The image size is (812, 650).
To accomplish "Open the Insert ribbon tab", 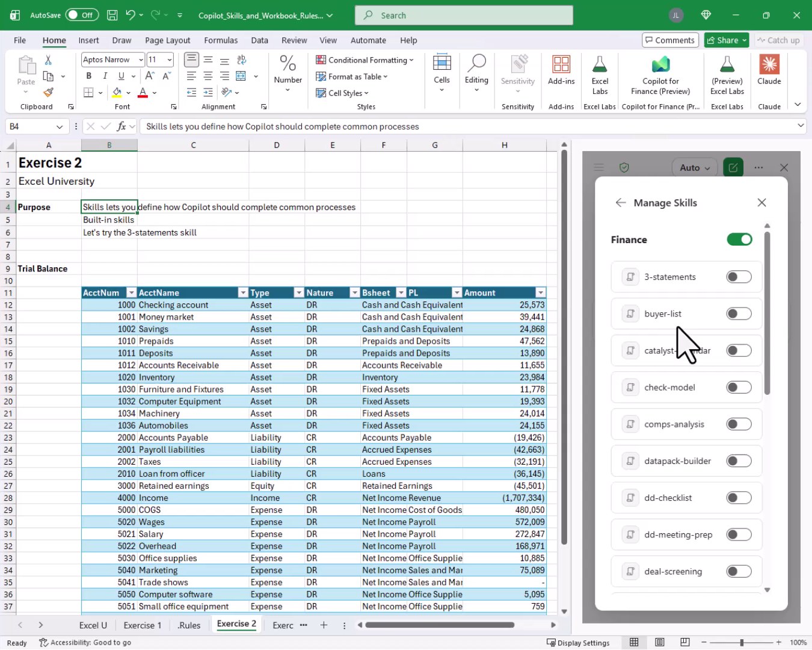I will (x=88, y=40).
